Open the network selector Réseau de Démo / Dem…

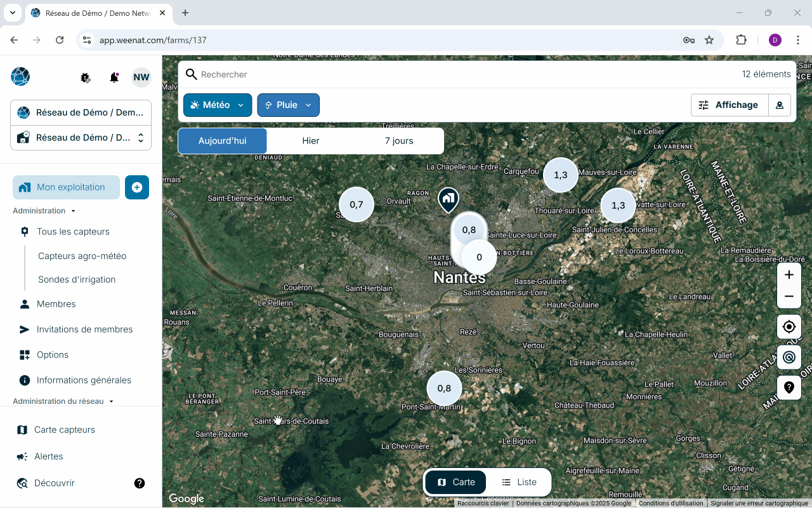[x=81, y=113]
